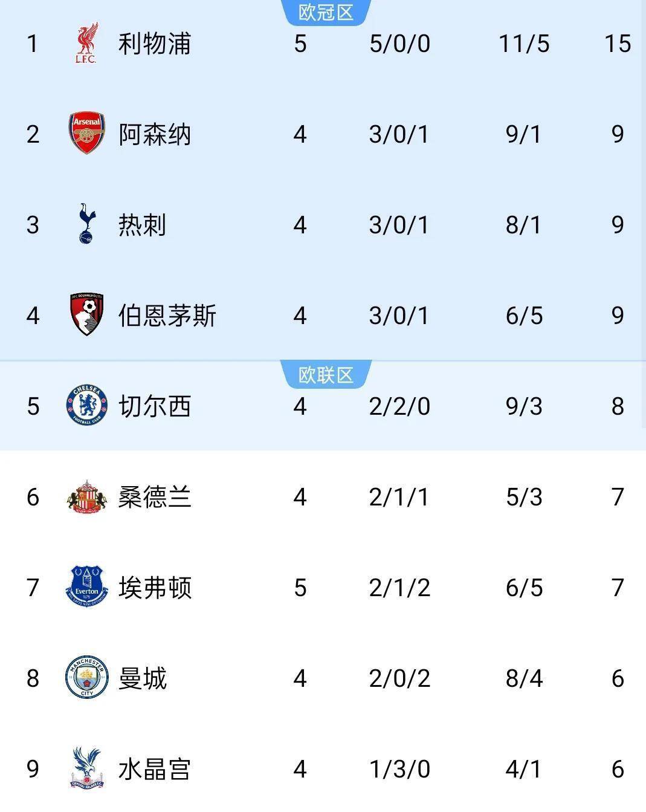Tap the 切尔西 team name
The image size is (646, 812).
pyautogui.click(x=155, y=406)
